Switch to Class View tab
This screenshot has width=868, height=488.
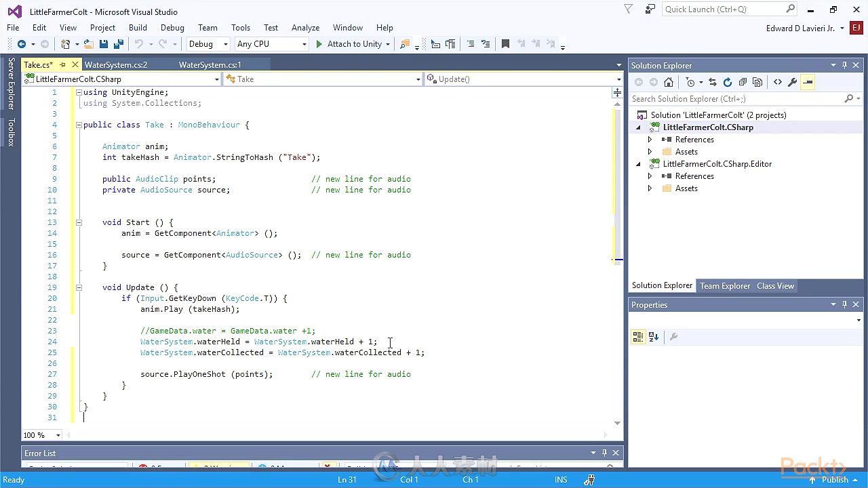pyautogui.click(x=775, y=286)
